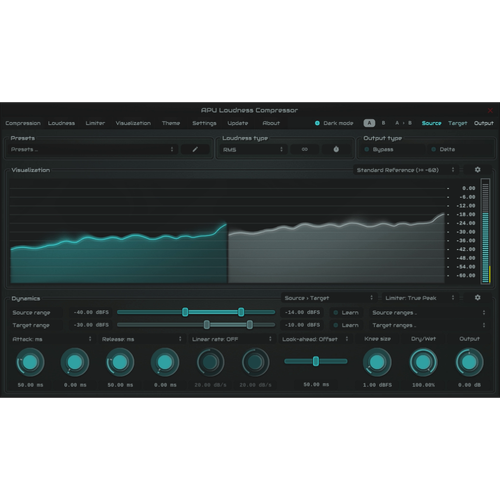This screenshot has width=500, height=500.
Task: Click Source range lower slider handle
Action: [185, 312]
